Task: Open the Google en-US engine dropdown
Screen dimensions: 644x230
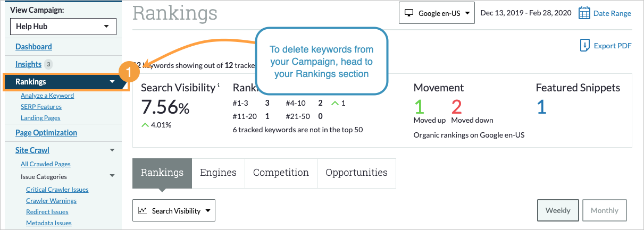Action: [x=437, y=13]
